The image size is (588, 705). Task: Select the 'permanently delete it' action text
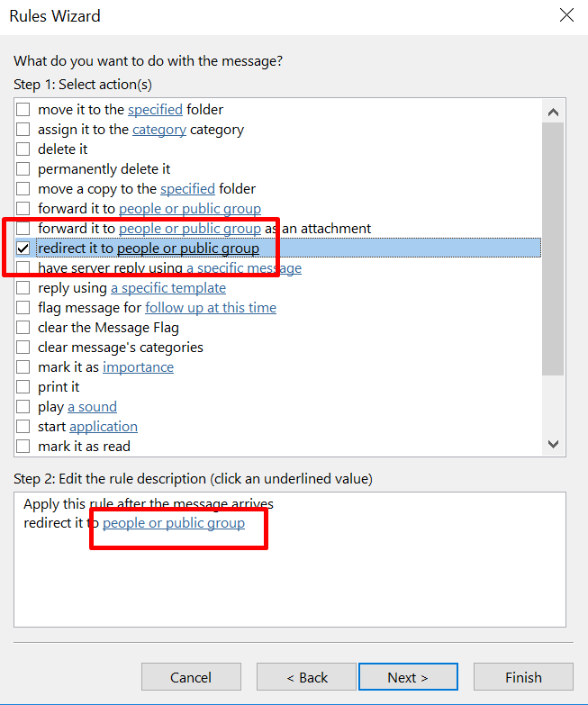[x=104, y=169]
